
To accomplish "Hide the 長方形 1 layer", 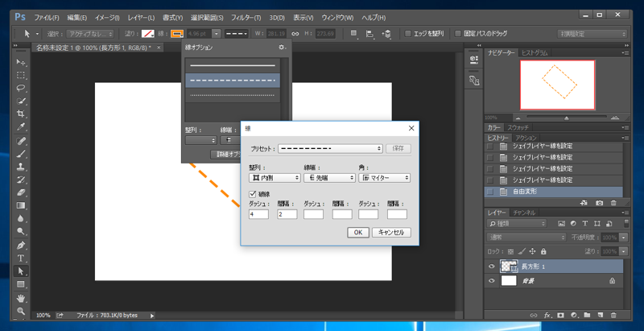I will tap(492, 267).
